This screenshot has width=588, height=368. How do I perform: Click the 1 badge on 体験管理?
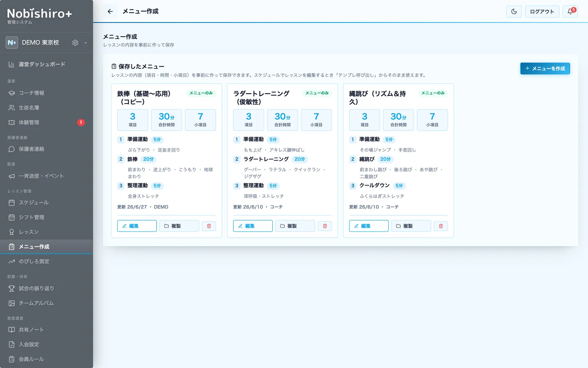[81, 123]
